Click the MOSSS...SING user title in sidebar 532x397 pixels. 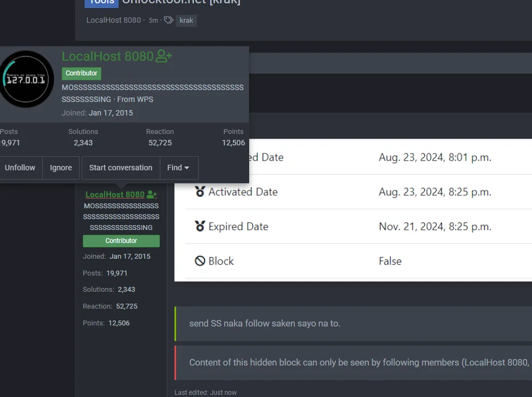pyautogui.click(x=121, y=217)
